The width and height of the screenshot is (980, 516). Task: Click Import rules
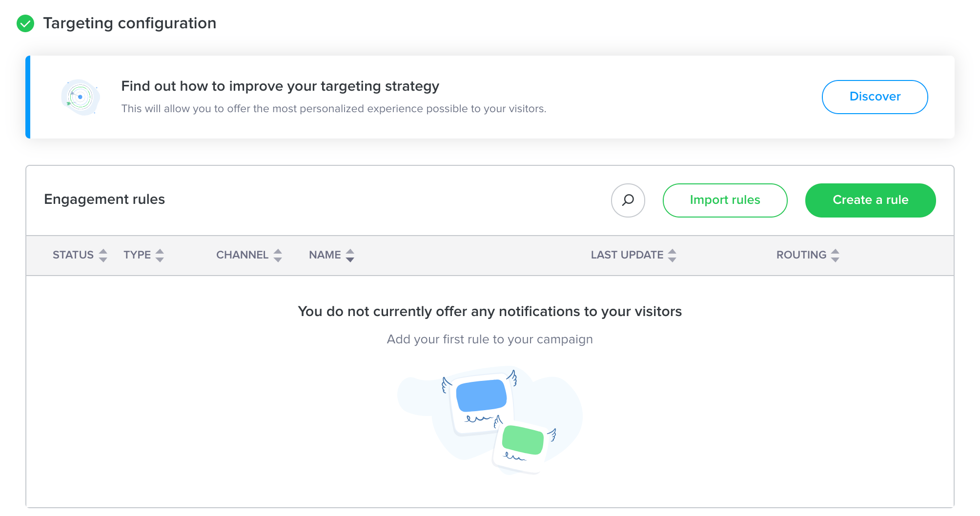point(725,200)
